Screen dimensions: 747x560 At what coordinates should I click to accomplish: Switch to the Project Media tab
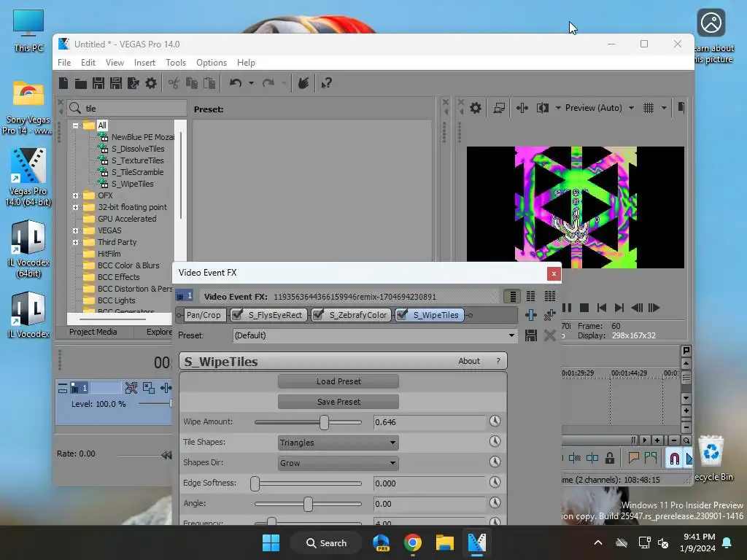point(93,332)
